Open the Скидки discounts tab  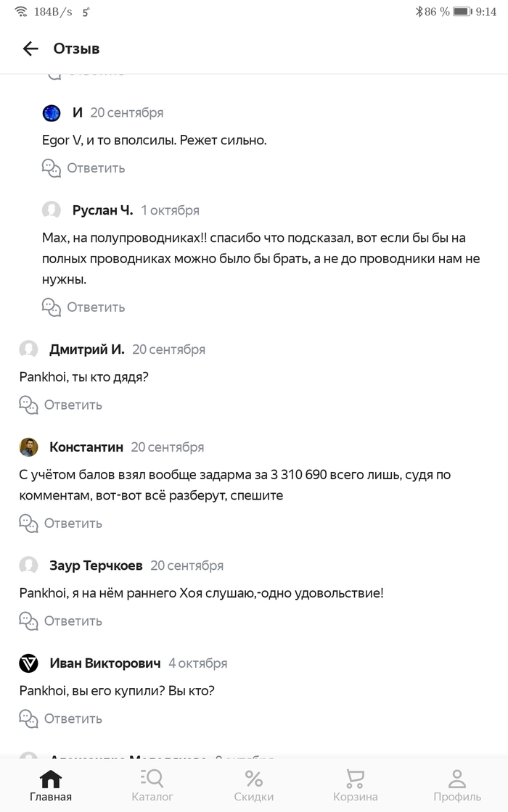tap(254, 785)
